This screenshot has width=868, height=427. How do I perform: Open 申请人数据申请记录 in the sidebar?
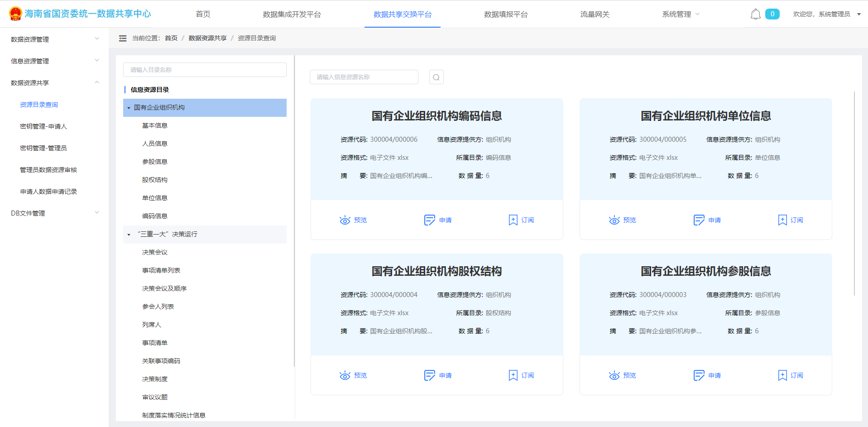pyautogui.click(x=48, y=192)
